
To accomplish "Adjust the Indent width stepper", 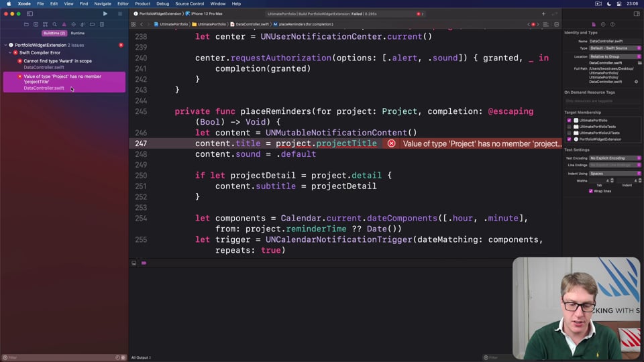I will click(x=639, y=180).
